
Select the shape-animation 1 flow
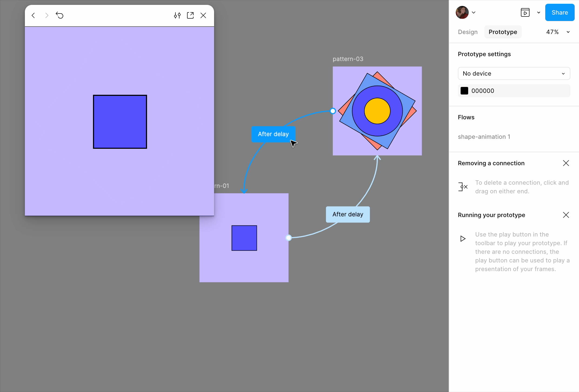(x=484, y=137)
